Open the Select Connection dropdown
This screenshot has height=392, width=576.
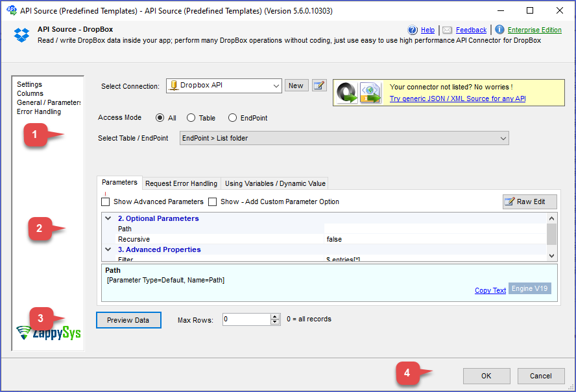pyautogui.click(x=276, y=86)
